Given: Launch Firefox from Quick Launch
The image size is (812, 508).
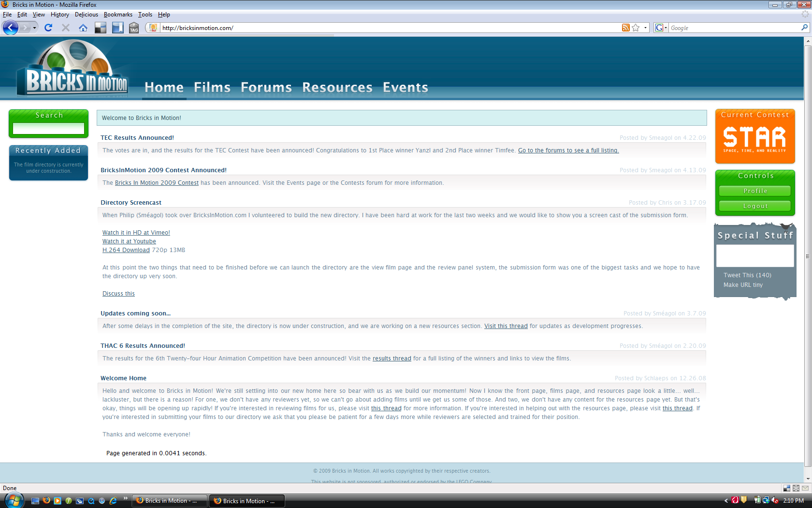Looking at the screenshot, I should point(46,501).
